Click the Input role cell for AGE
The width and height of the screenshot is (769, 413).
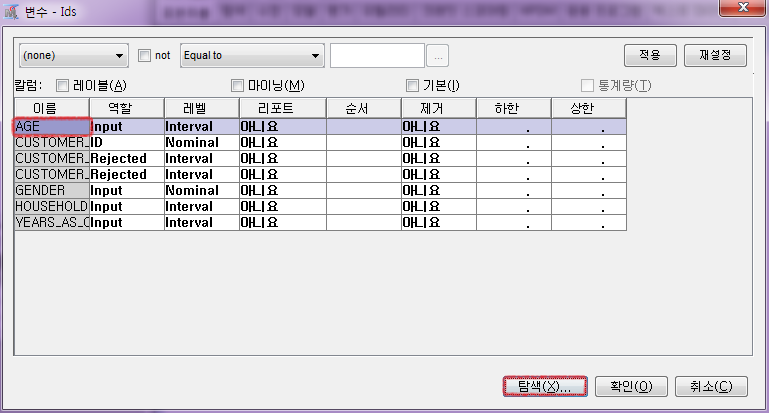pos(127,127)
